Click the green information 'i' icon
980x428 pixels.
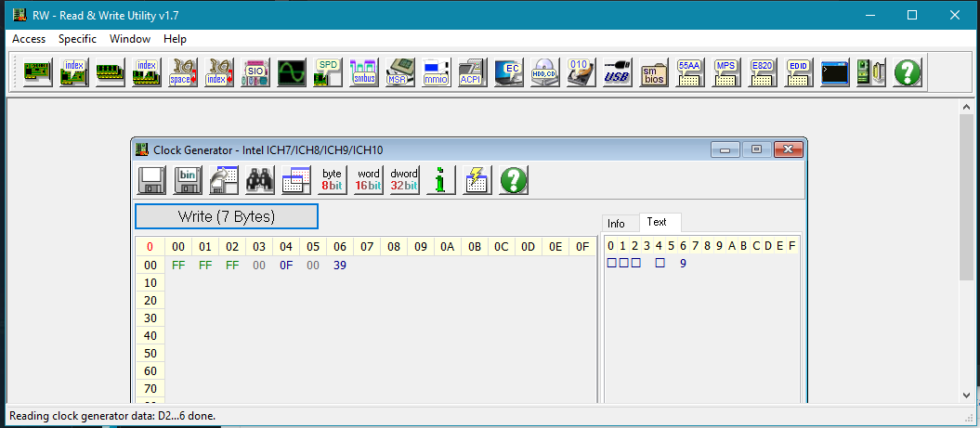tap(441, 180)
